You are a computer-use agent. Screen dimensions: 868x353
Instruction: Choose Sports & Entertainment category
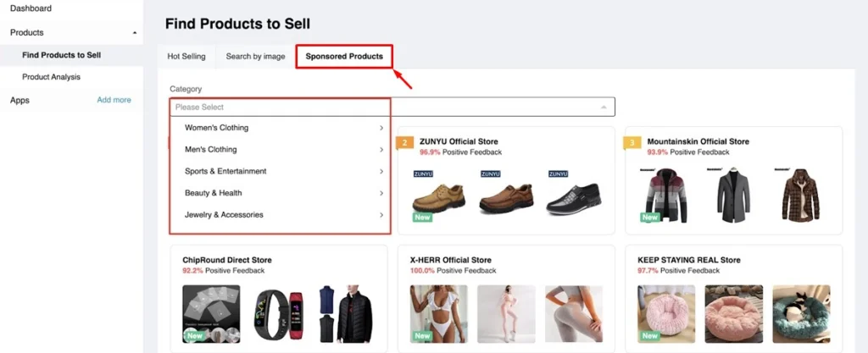[x=280, y=171]
